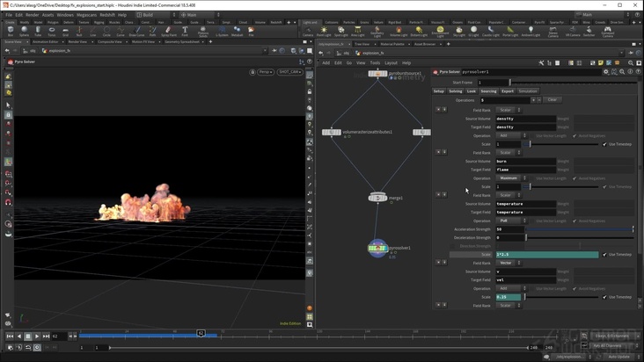Open the Persp viewport dropdown
Image resolution: width=644 pixels, height=362 pixels.
tap(265, 72)
